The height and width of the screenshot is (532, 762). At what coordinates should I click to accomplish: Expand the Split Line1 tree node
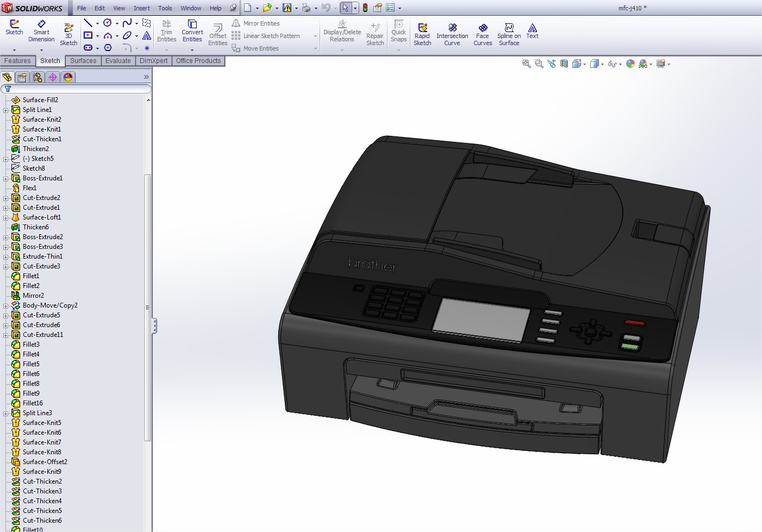click(6, 110)
